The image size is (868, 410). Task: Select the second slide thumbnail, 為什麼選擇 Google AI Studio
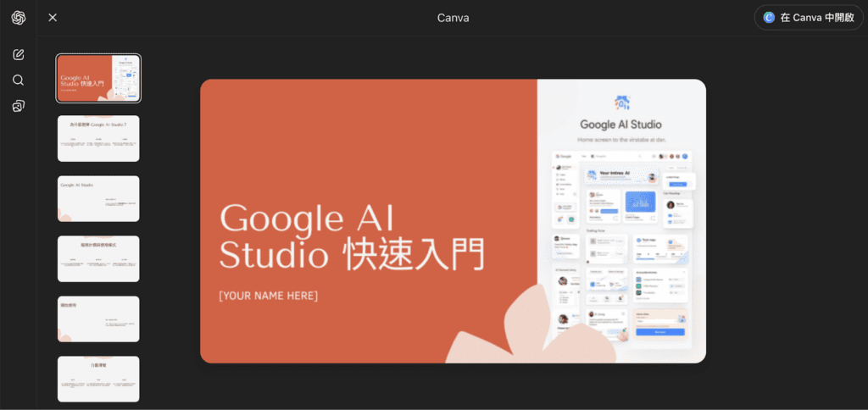(98, 138)
